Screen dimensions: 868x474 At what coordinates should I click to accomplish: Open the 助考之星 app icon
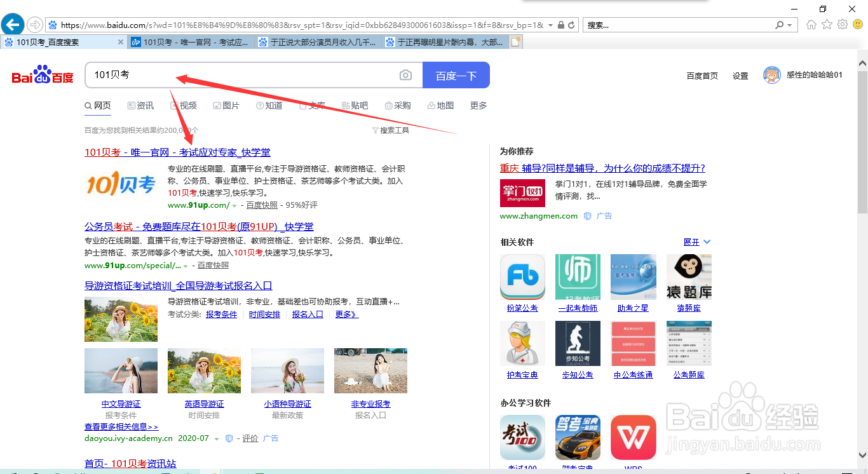[633, 277]
